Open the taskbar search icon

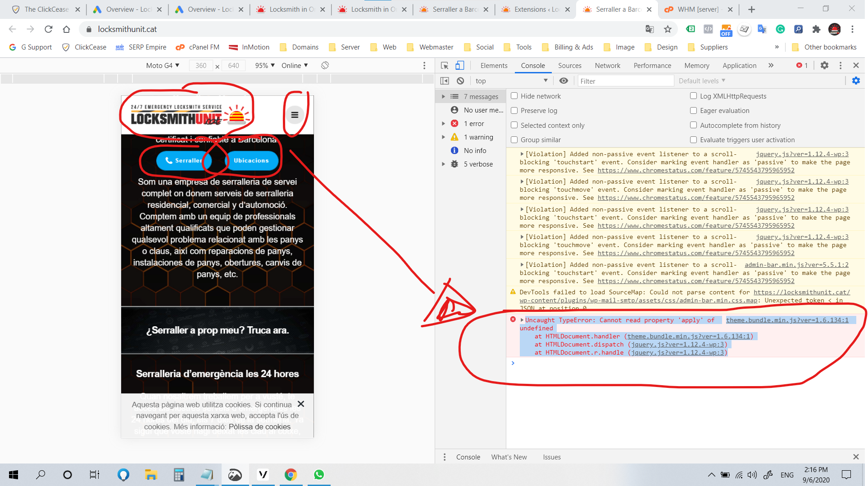coord(41,475)
